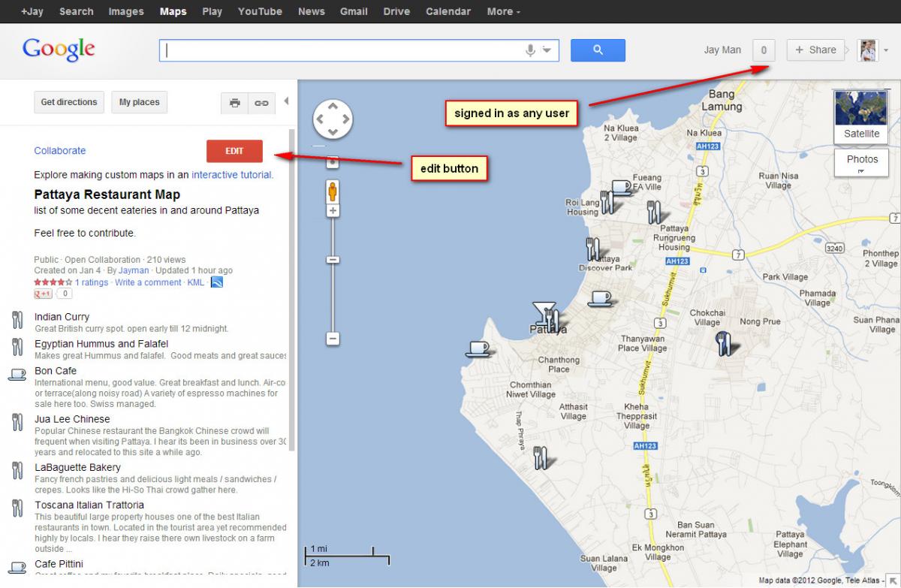Click the Write a comment link

tap(148, 282)
